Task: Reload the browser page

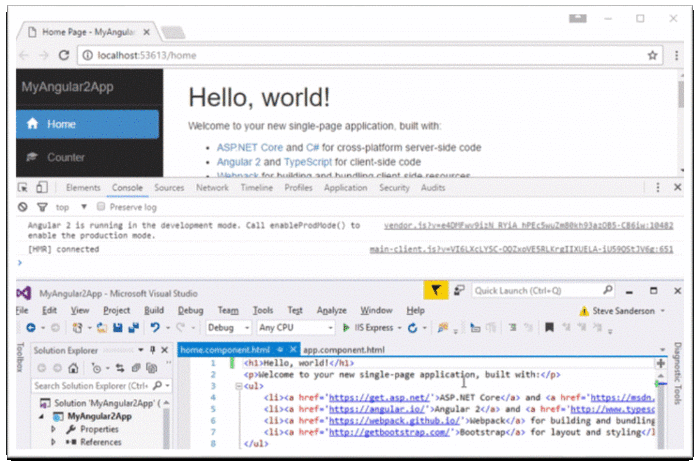Action: pos(64,55)
